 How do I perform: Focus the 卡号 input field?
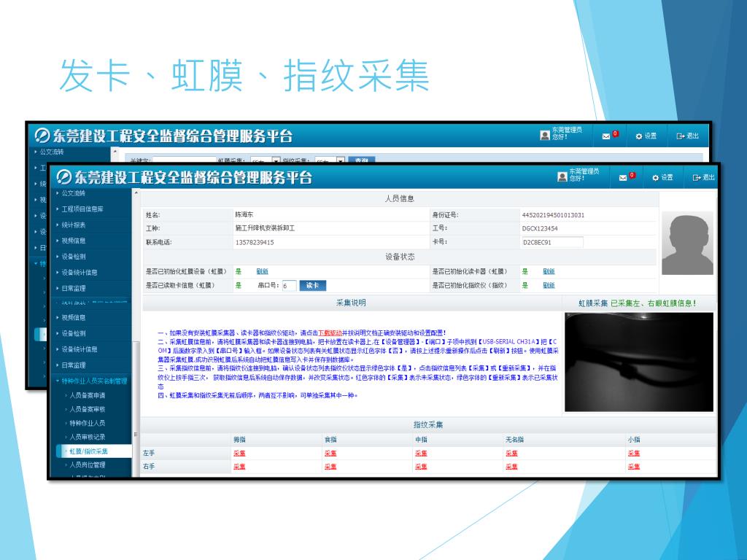(x=552, y=242)
